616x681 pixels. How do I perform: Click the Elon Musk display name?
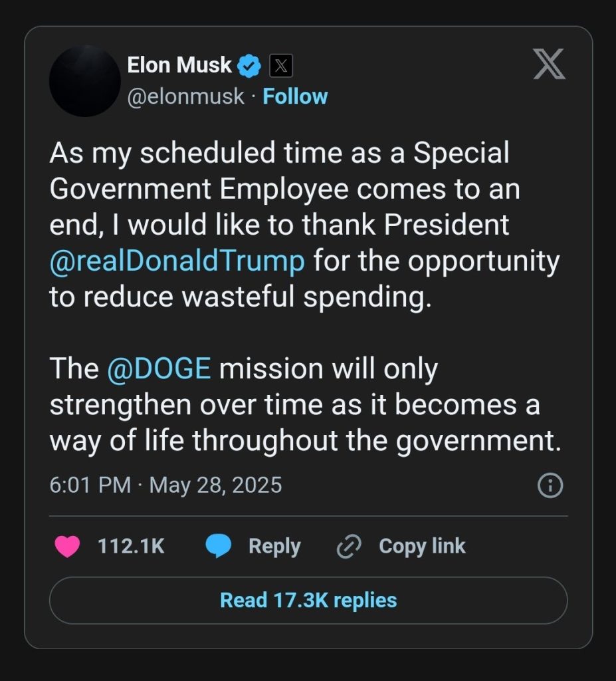tap(179, 65)
